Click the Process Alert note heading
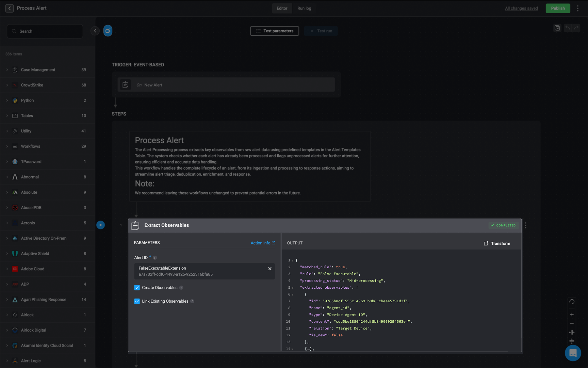 click(x=159, y=140)
